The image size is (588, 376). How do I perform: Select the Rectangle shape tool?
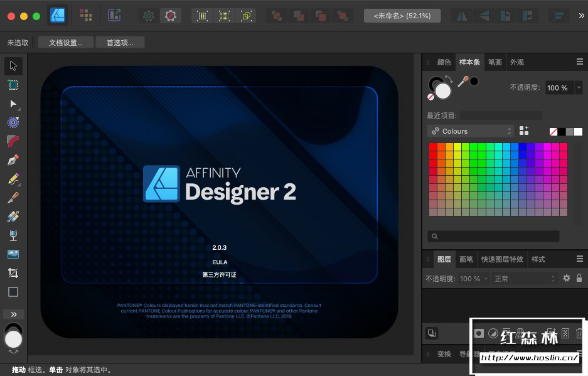click(x=13, y=292)
